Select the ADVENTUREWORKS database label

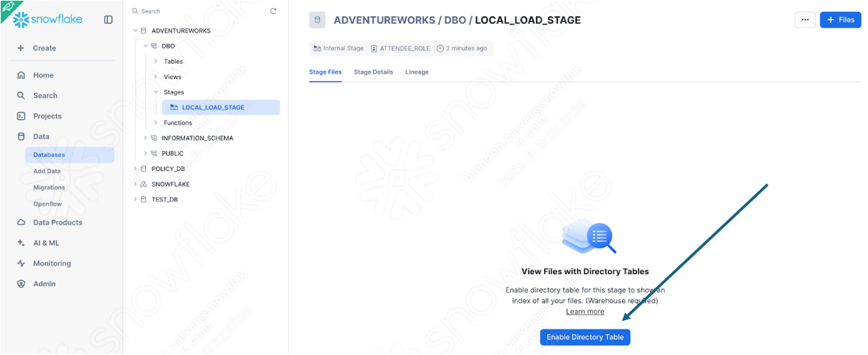pos(181,31)
